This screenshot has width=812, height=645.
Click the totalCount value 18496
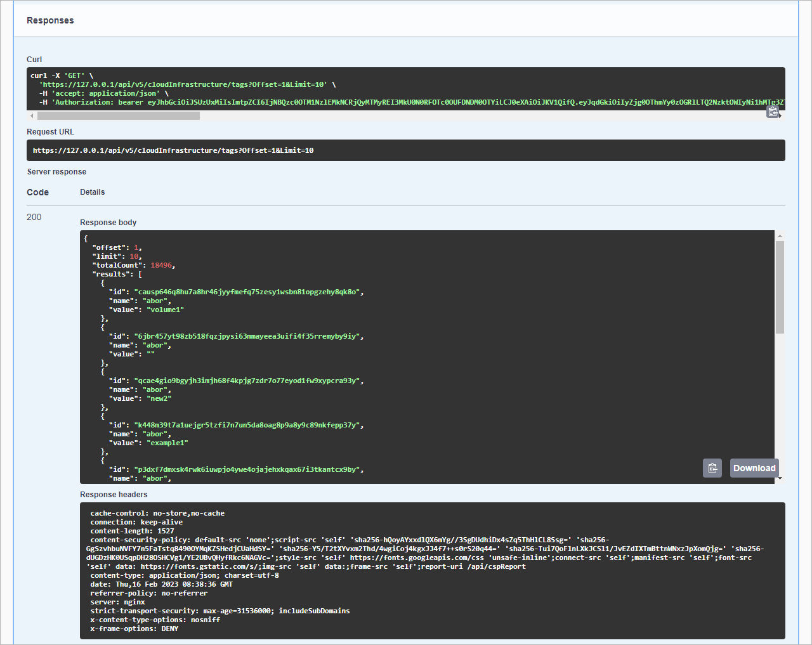click(x=161, y=265)
